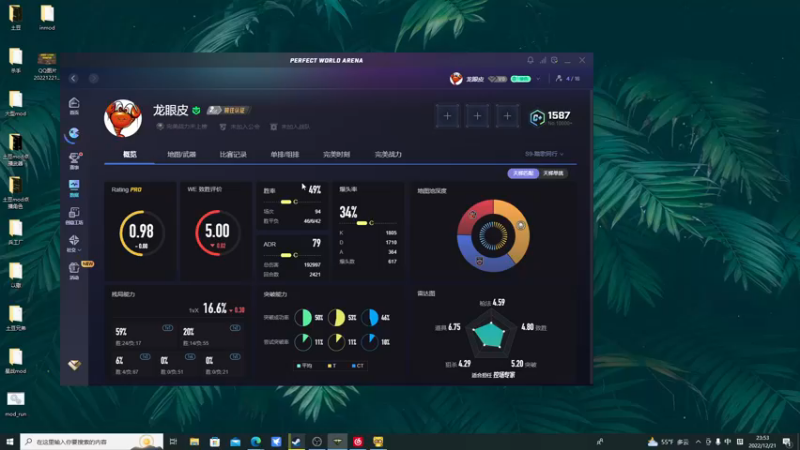Screen dimensions: 800x450
Task: Switch to the 完美时刻 tab
Action: click(x=336, y=154)
